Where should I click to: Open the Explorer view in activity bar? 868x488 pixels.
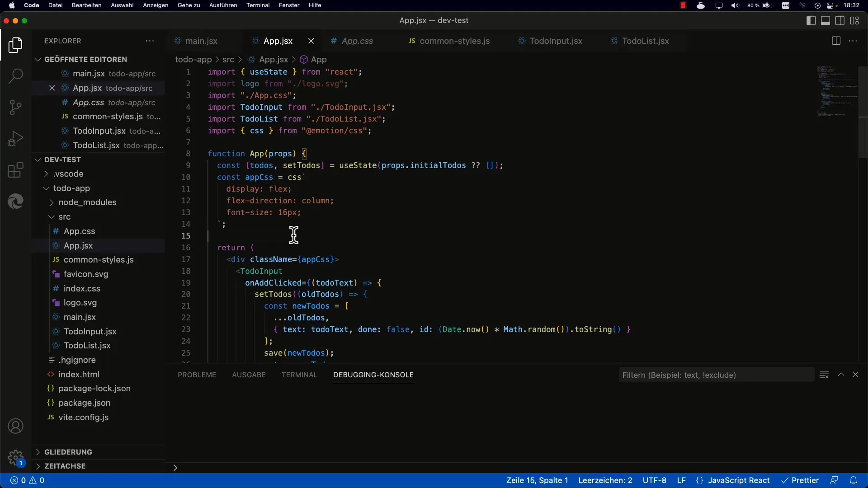(15, 45)
